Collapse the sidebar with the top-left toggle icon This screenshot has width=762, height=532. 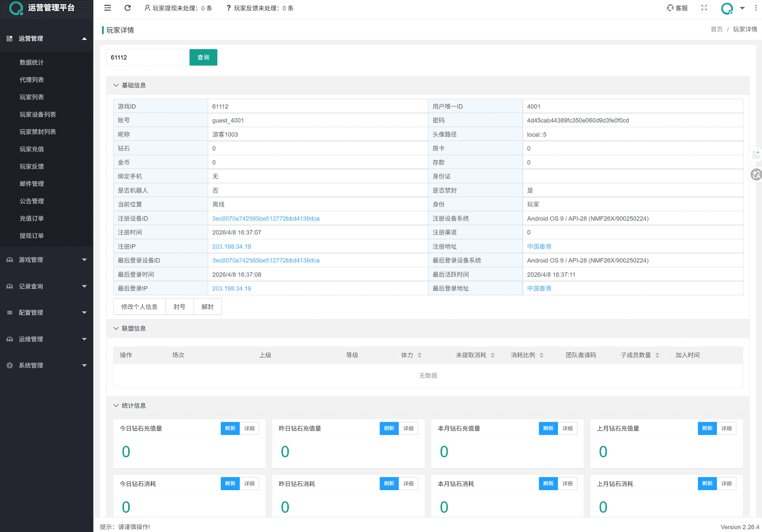click(107, 8)
